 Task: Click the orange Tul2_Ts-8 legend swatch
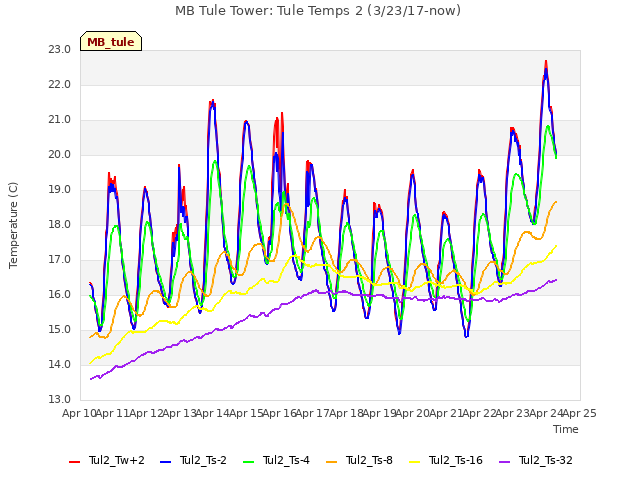[331, 462]
